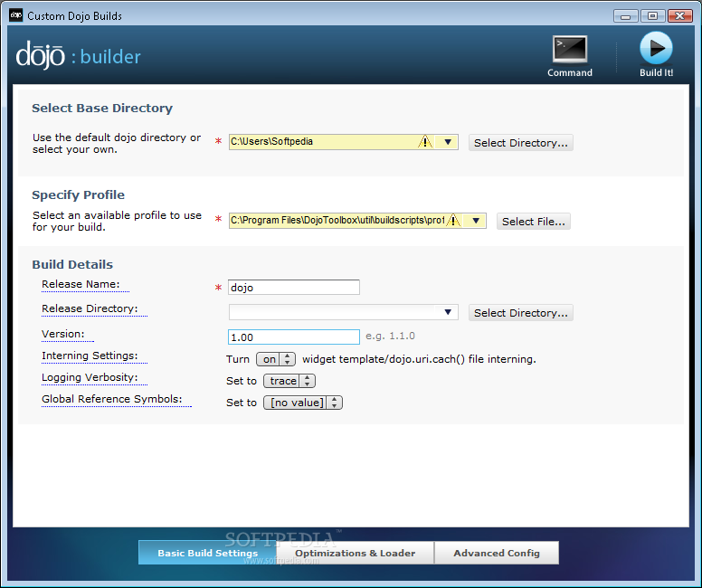Click the warning icon in profile field
702x588 pixels.
click(453, 221)
